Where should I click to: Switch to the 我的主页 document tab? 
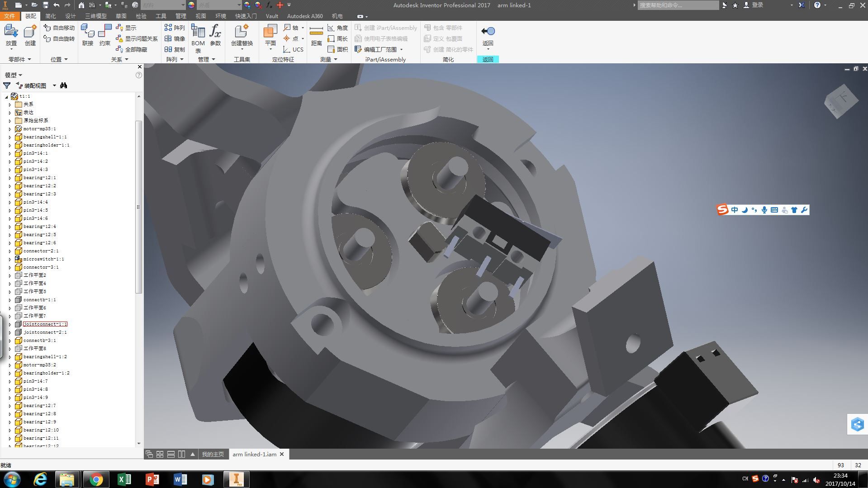[213, 454]
